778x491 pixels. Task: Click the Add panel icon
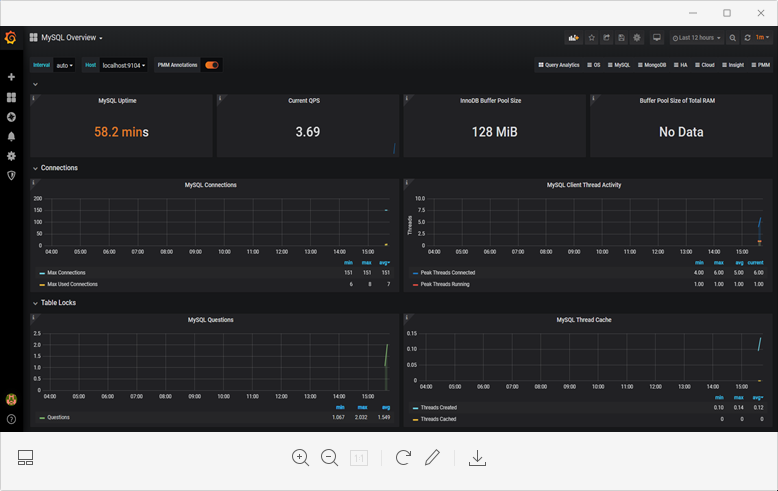(574, 38)
